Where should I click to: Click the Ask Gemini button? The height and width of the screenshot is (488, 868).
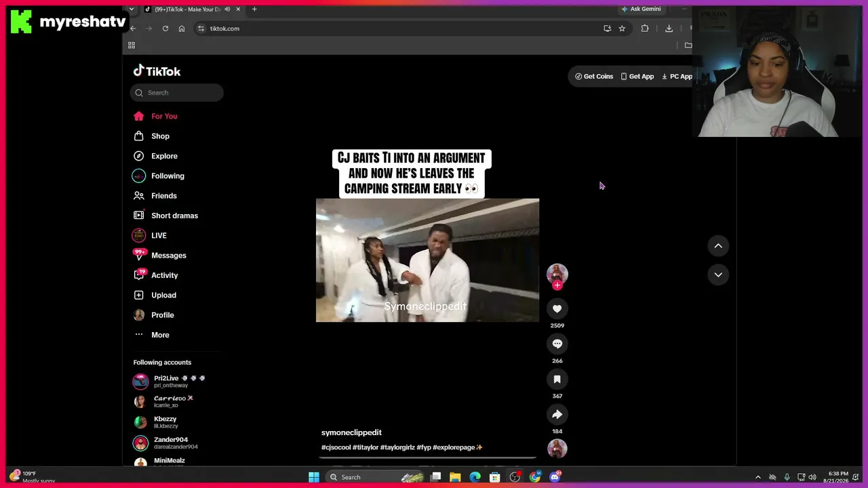pyautogui.click(x=641, y=9)
